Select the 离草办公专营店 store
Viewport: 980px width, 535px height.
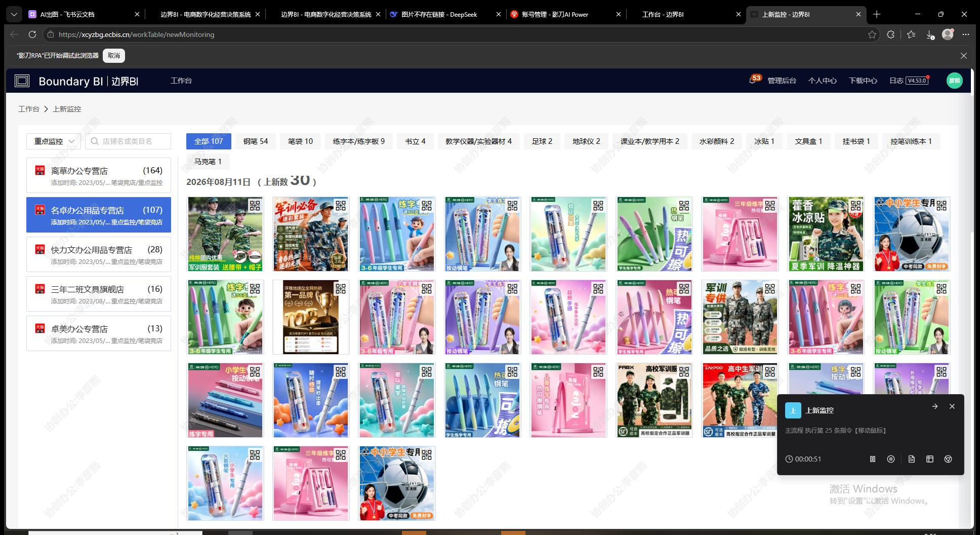pos(99,175)
